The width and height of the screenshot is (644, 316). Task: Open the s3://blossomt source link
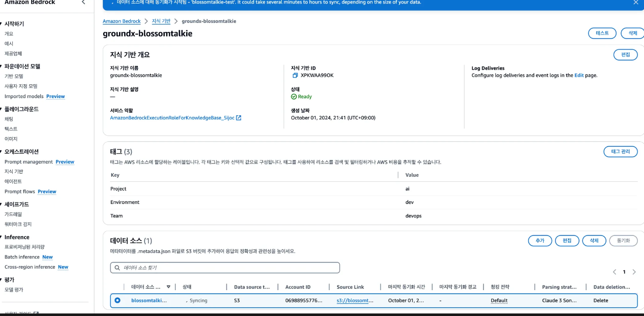point(355,300)
